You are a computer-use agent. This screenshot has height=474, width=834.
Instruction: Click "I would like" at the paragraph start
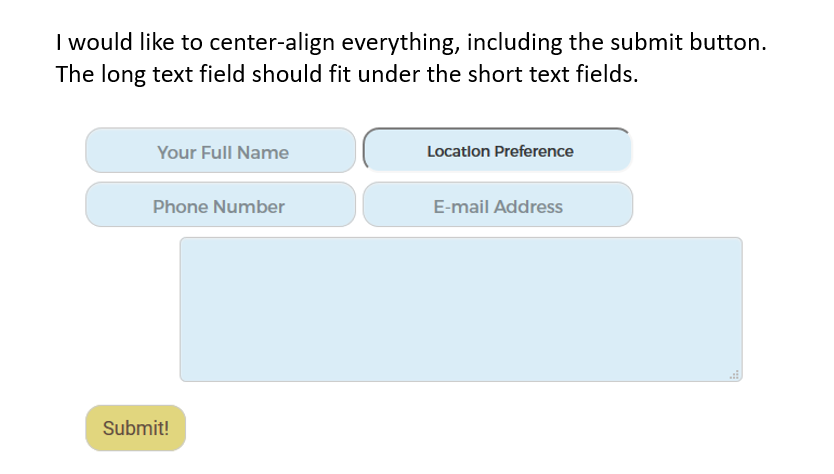(109, 44)
